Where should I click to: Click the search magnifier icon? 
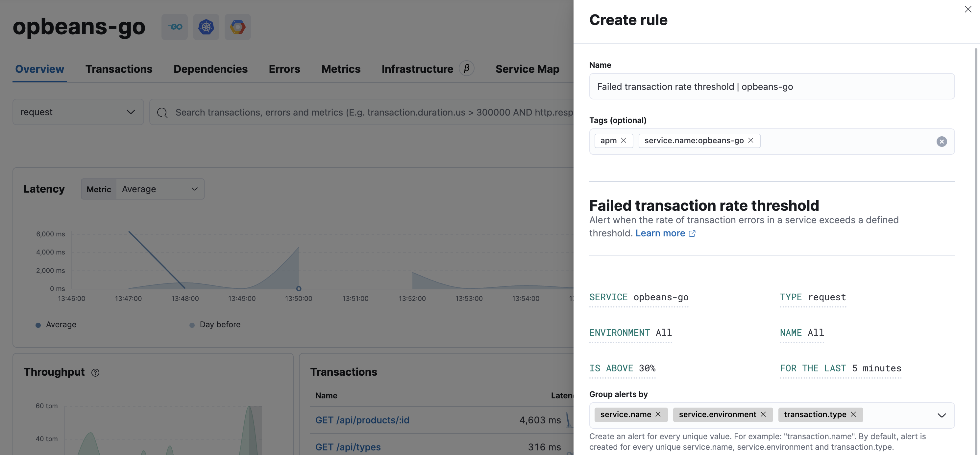click(x=162, y=112)
